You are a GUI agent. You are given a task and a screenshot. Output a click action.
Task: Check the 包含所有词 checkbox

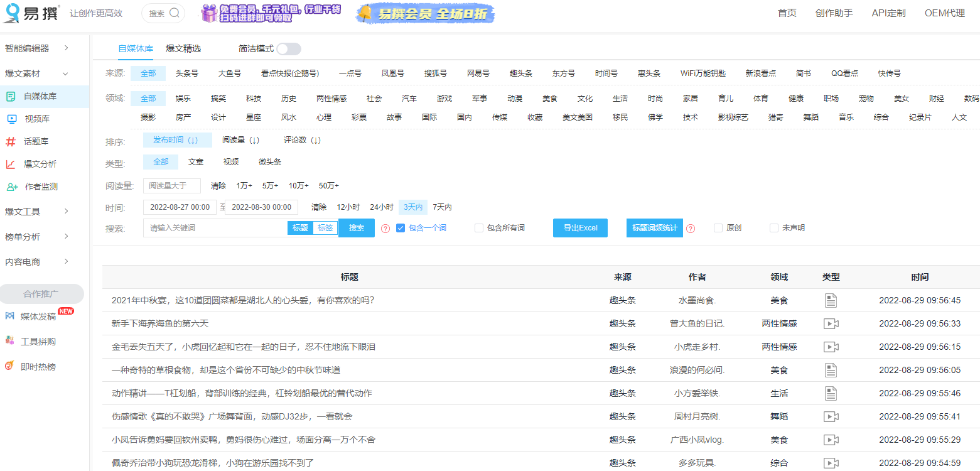coord(479,228)
